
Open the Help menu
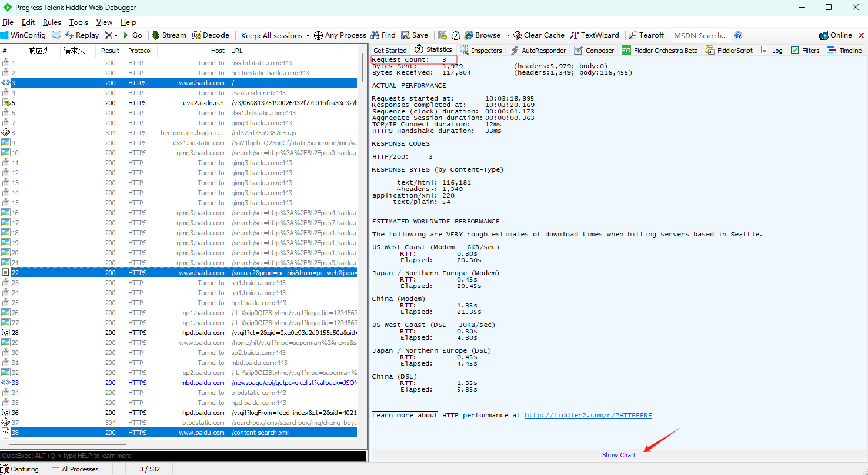click(x=128, y=22)
